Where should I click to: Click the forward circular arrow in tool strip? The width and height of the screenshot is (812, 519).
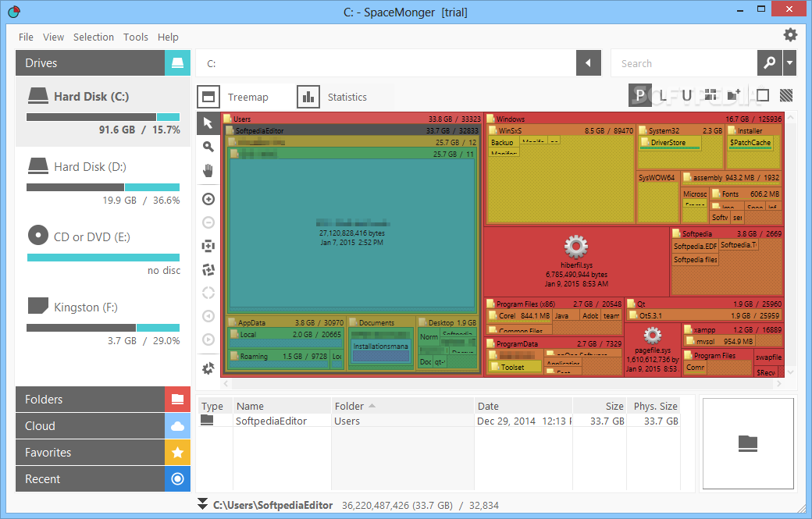click(x=208, y=339)
